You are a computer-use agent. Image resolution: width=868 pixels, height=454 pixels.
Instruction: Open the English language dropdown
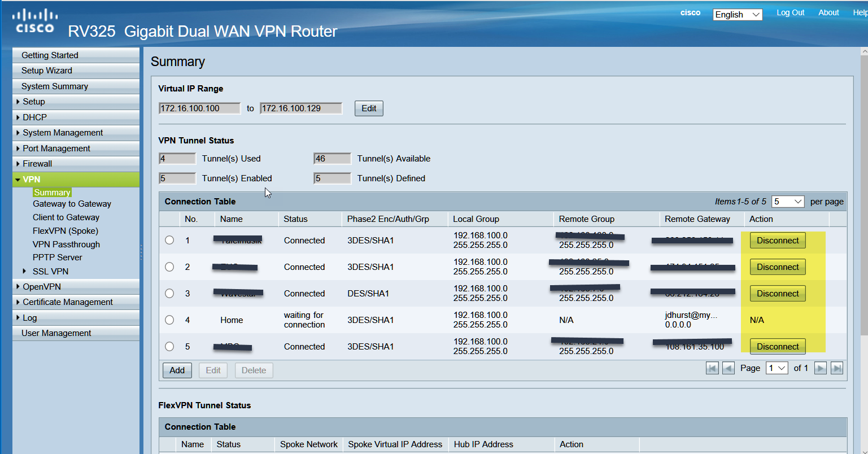pyautogui.click(x=738, y=15)
